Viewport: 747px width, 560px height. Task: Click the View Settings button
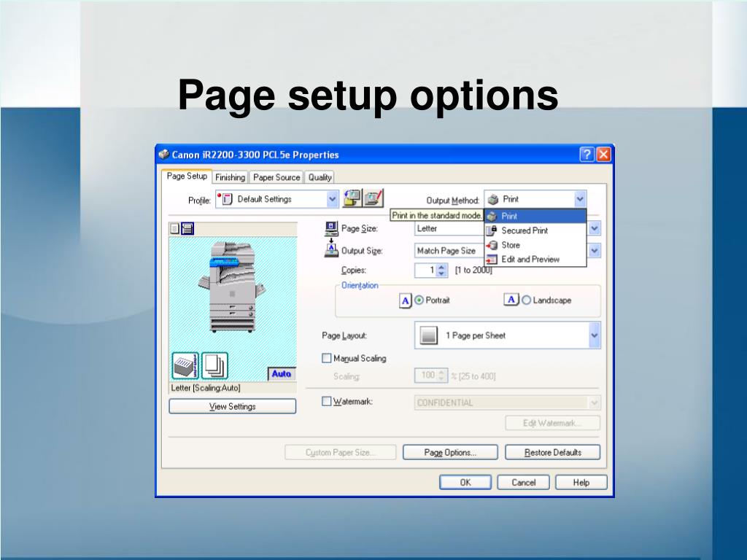tap(233, 406)
